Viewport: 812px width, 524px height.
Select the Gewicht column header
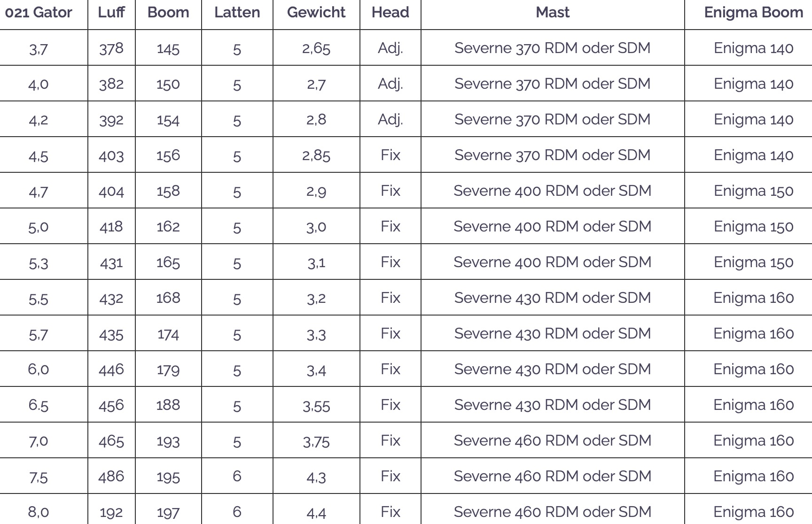tap(316, 12)
